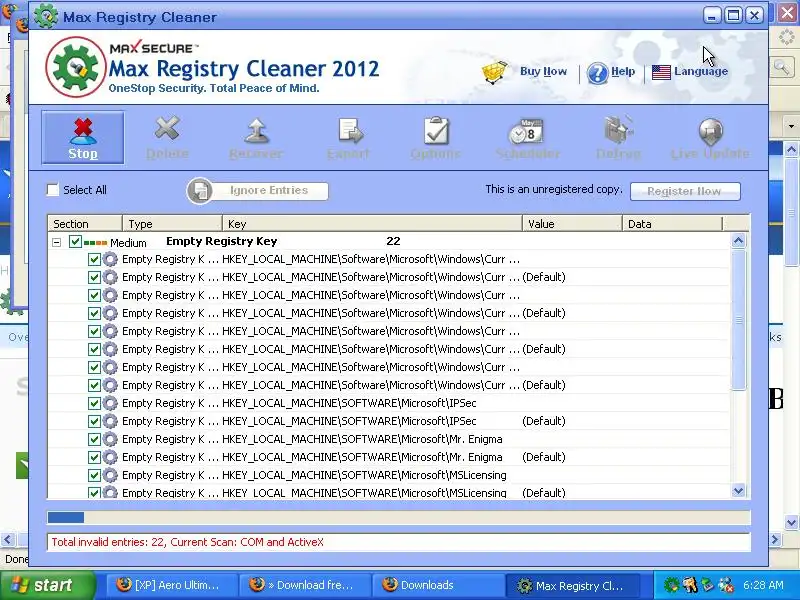Click the green gear tray icon
The image size is (800, 600).
pos(670,585)
